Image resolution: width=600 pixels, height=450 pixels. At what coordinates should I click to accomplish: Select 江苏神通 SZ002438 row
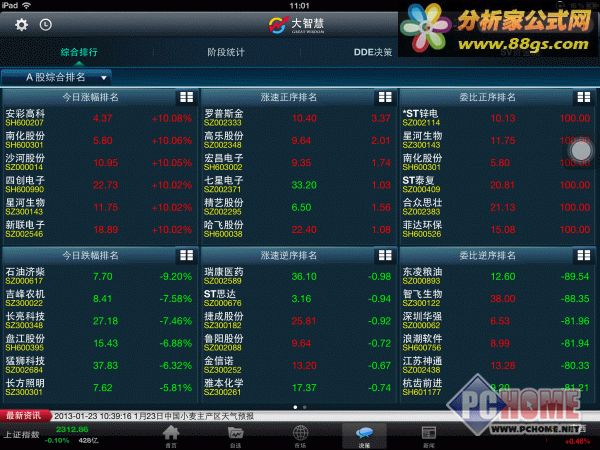tap(496, 365)
